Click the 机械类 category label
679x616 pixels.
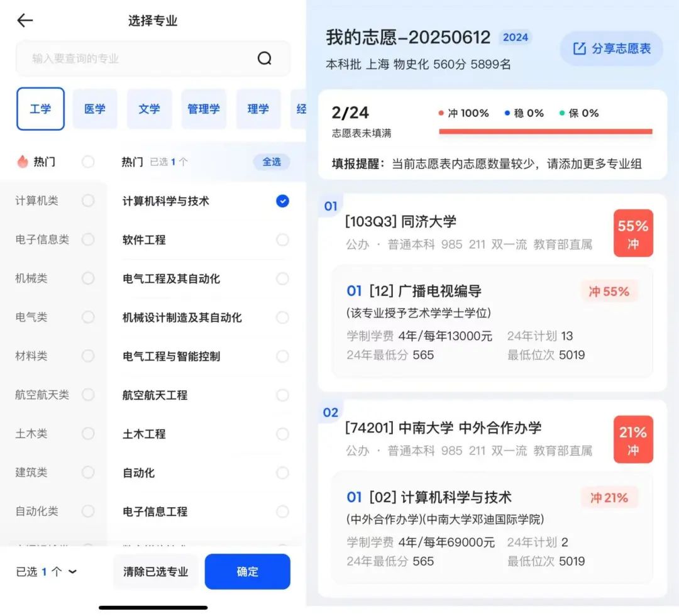(31, 278)
